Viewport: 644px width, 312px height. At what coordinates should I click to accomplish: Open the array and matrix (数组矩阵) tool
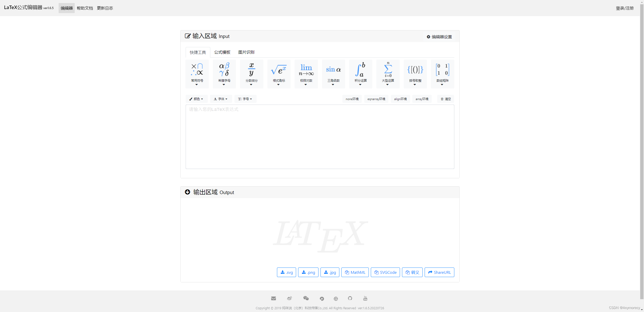442,74
